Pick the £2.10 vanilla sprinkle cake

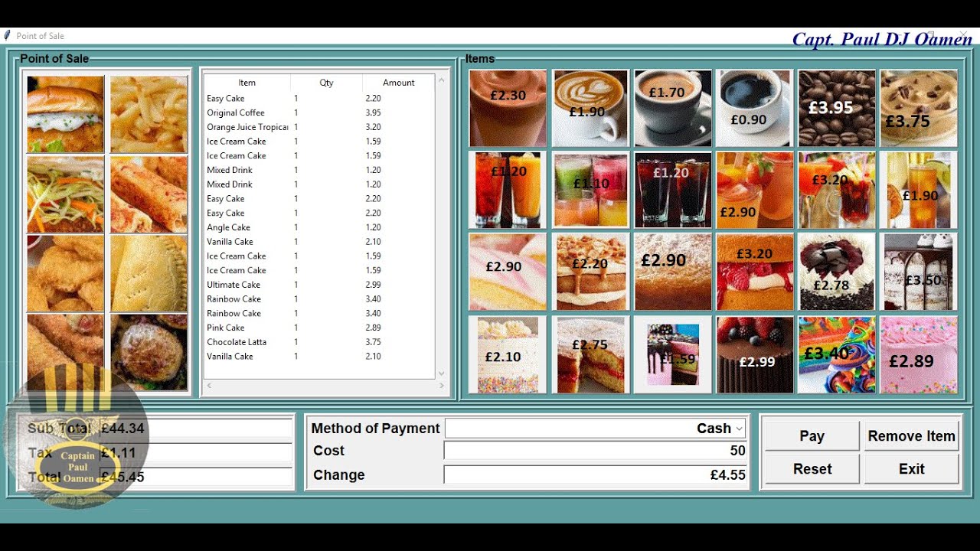508,354
